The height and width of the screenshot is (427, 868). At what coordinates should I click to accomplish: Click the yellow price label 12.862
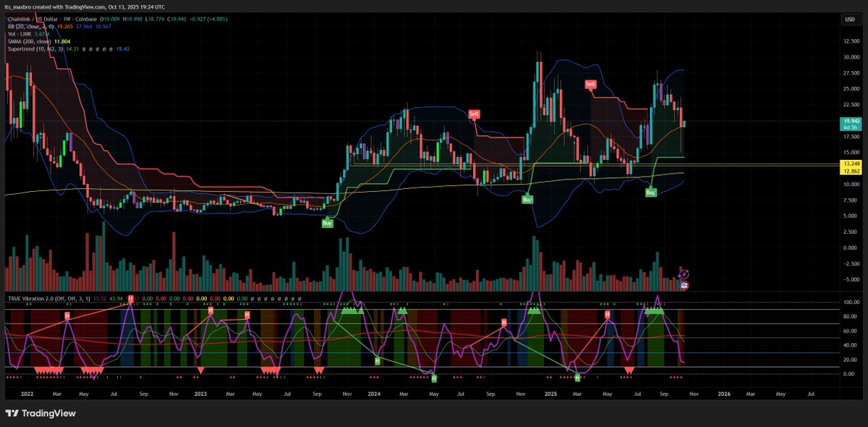point(850,171)
